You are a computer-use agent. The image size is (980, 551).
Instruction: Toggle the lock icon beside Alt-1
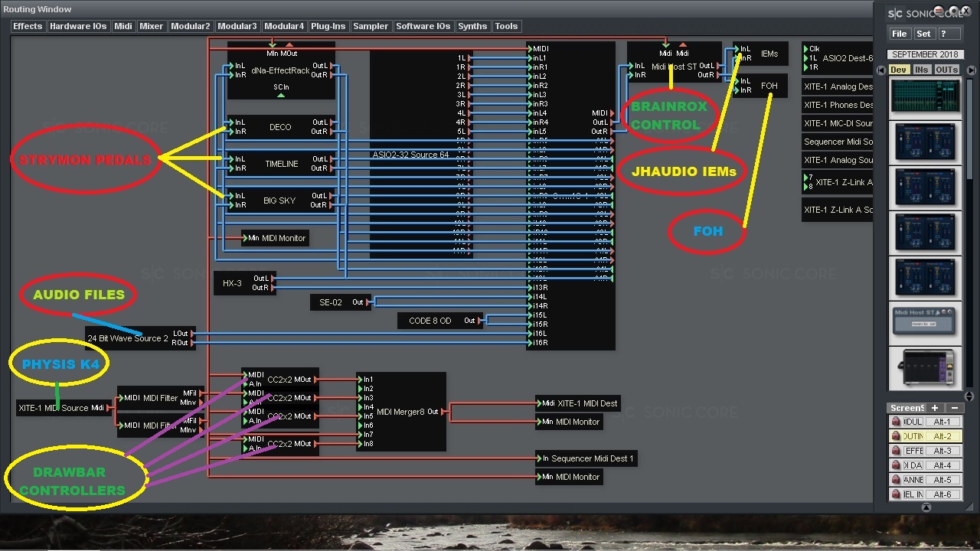click(896, 422)
